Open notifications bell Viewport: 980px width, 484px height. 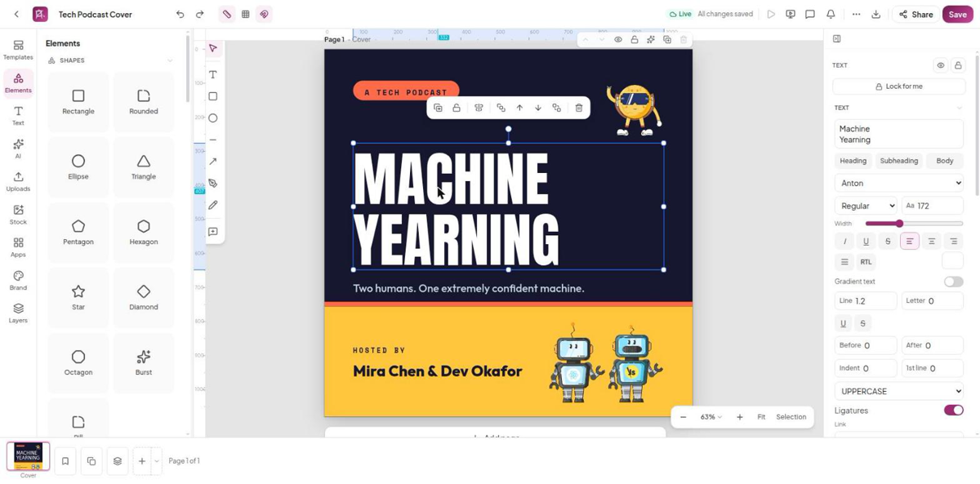tap(831, 14)
